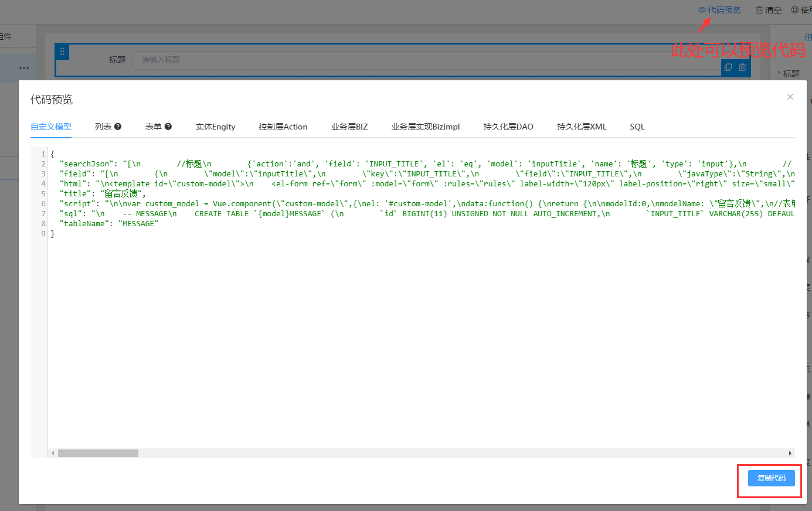Switch to the 表单 tab
The width and height of the screenshot is (812, 511).
154,127
